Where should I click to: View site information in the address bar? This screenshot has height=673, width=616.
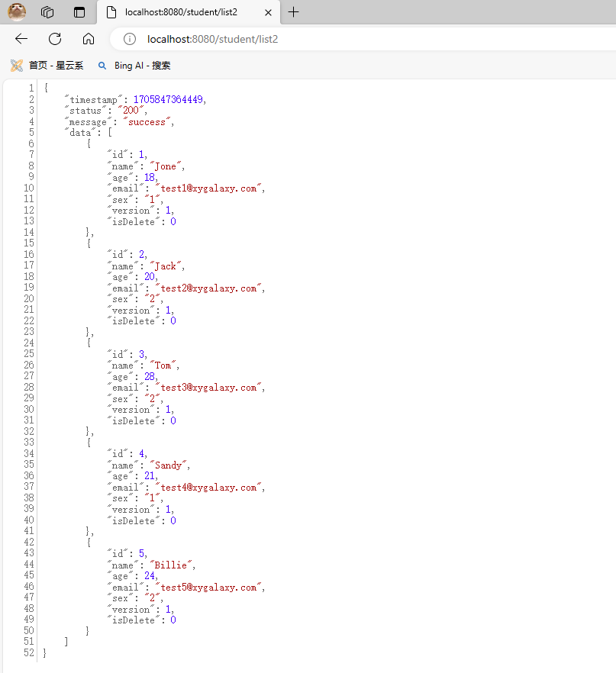(x=130, y=39)
